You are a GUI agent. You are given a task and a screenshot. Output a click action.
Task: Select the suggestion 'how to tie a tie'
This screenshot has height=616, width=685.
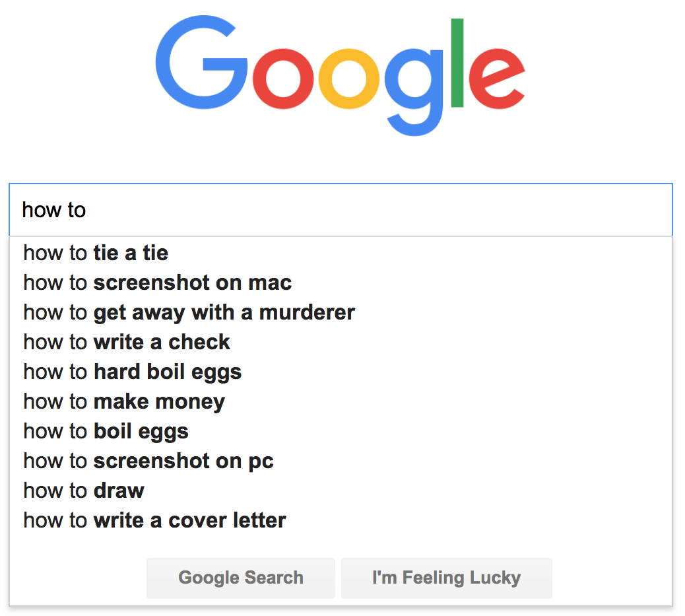click(95, 253)
